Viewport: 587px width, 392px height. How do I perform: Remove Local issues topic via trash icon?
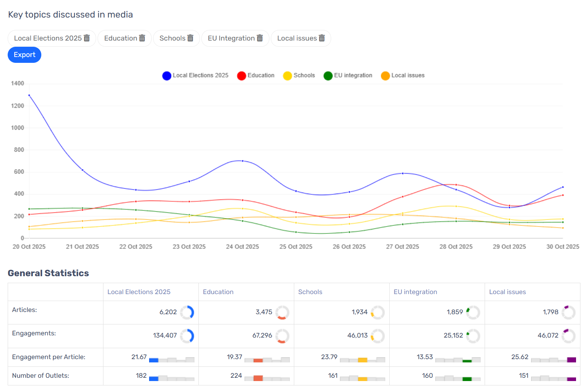[x=322, y=38]
